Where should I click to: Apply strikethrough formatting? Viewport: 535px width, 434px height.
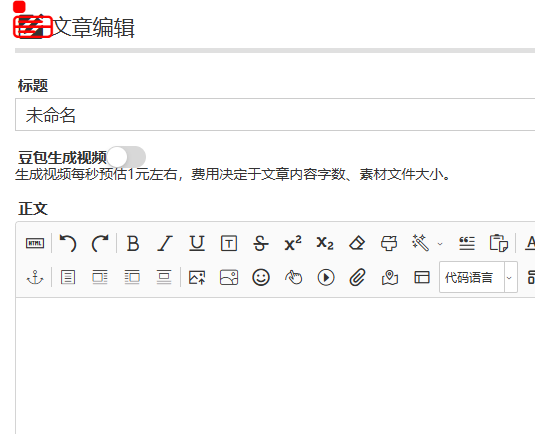(261, 243)
